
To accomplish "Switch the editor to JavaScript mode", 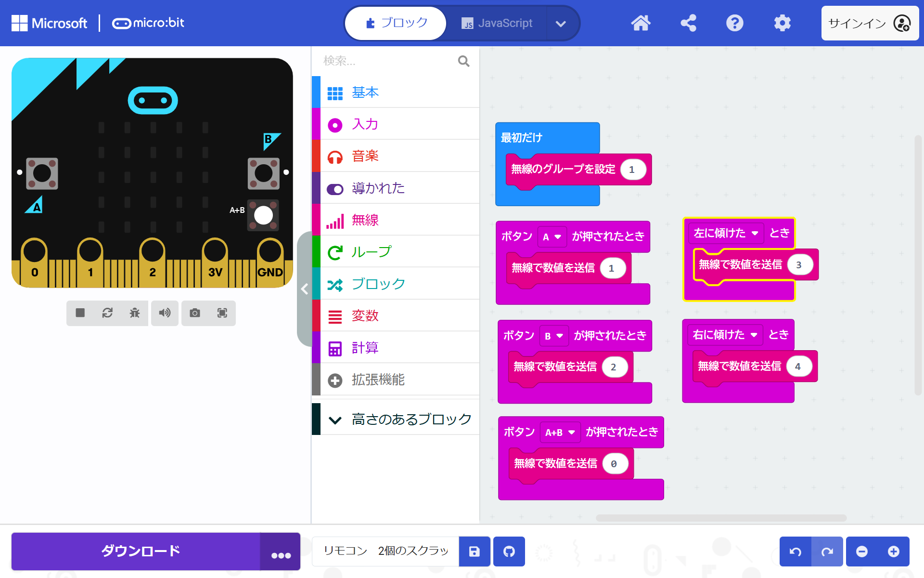I will [497, 23].
